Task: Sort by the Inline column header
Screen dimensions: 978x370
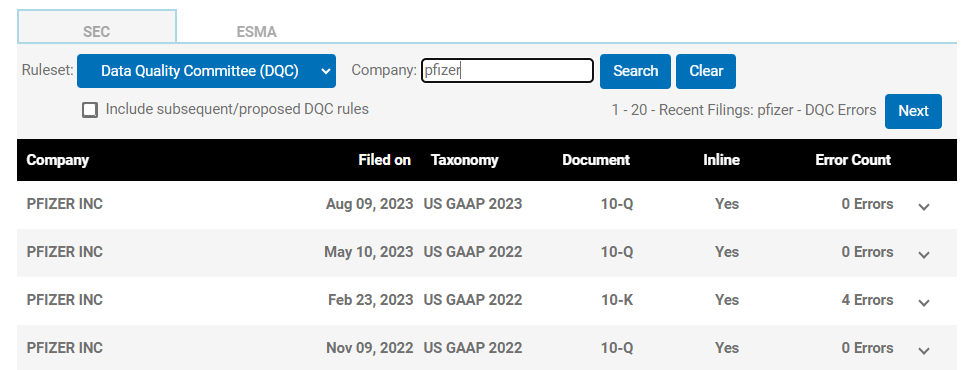Action: [x=721, y=160]
